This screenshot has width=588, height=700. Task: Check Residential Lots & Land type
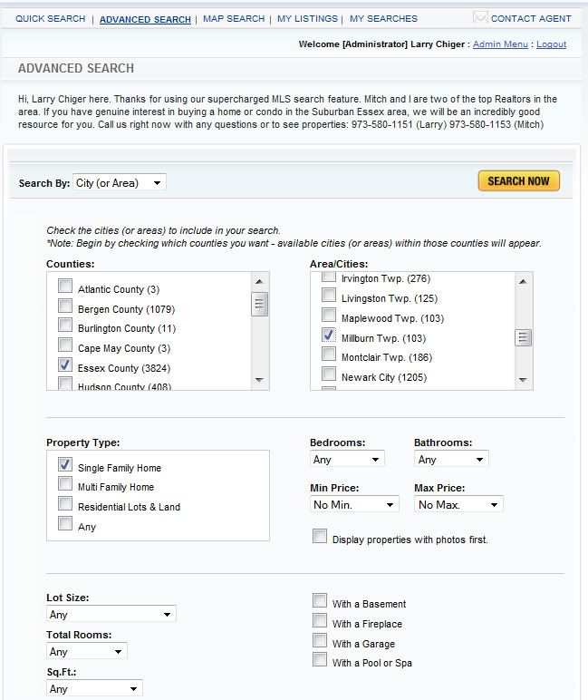tap(65, 503)
